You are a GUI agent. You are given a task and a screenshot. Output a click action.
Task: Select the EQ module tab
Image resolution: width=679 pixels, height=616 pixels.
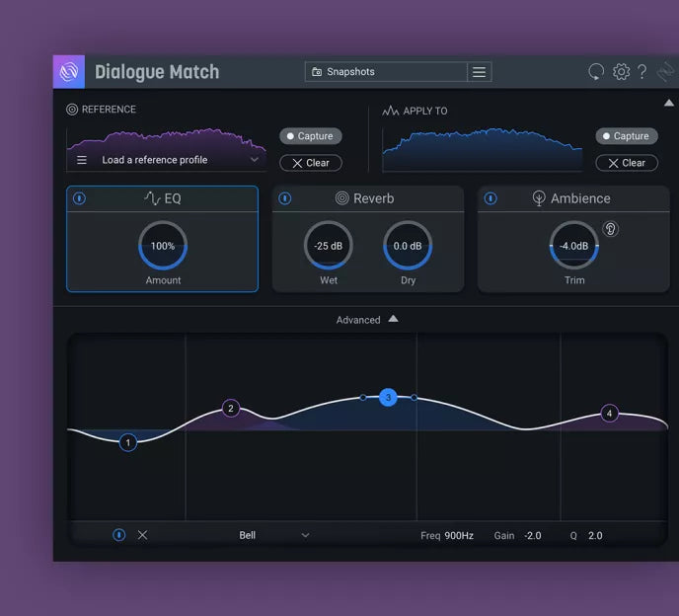(163, 198)
